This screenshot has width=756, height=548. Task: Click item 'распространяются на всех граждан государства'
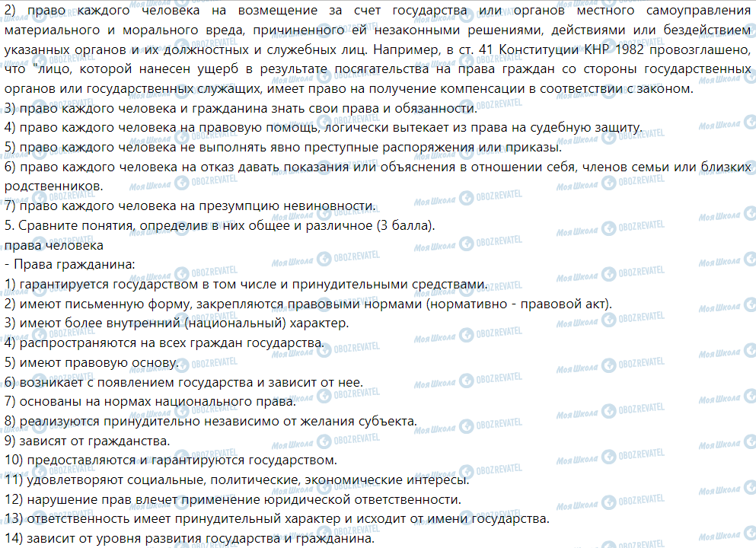(164, 342)
